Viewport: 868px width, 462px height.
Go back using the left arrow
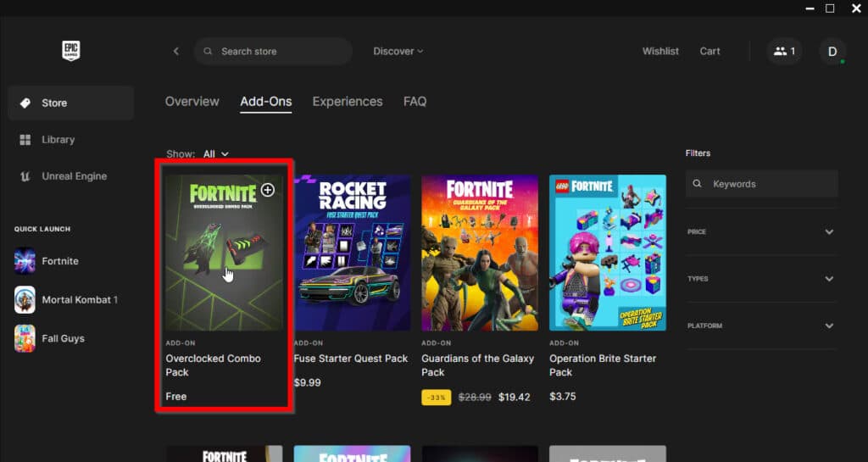point(176,51)
